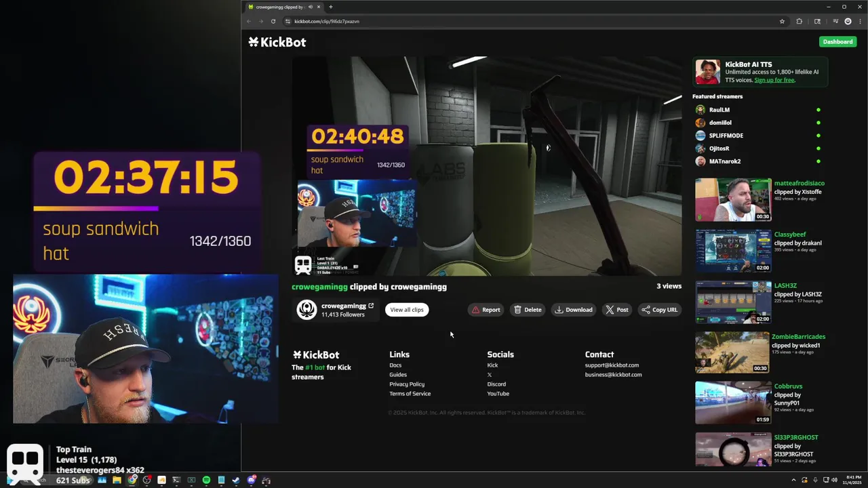Click the KickBot AI TTS avatar image
Viewport: 868px width, 488px height.
point(708,72)
